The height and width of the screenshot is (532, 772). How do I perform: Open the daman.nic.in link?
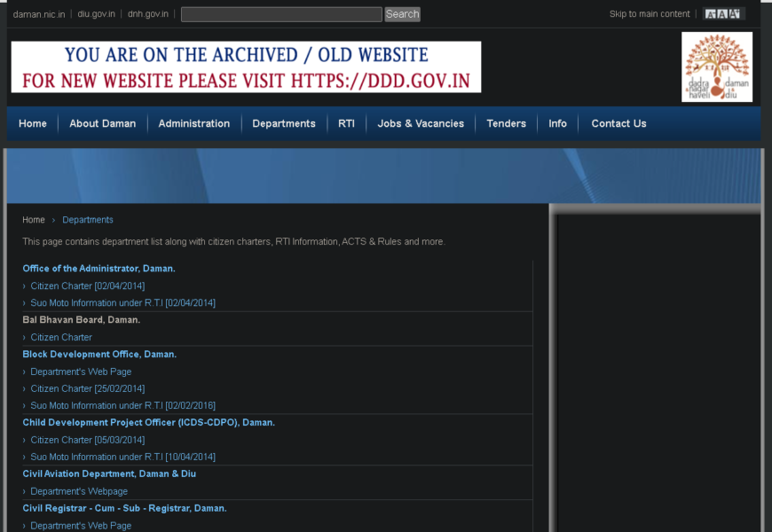(39, 14)
